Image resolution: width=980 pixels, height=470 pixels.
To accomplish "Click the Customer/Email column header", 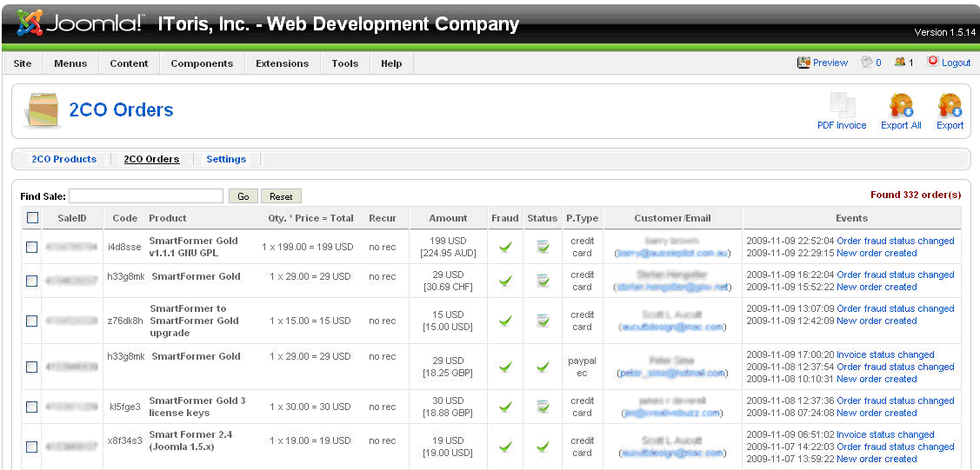I will coord(672,218).
